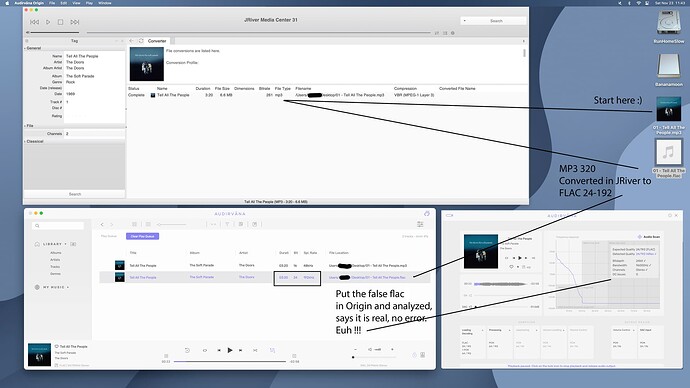Open the Edit menu
Screen dimensions: 690x388
click(x=64, y=3)
